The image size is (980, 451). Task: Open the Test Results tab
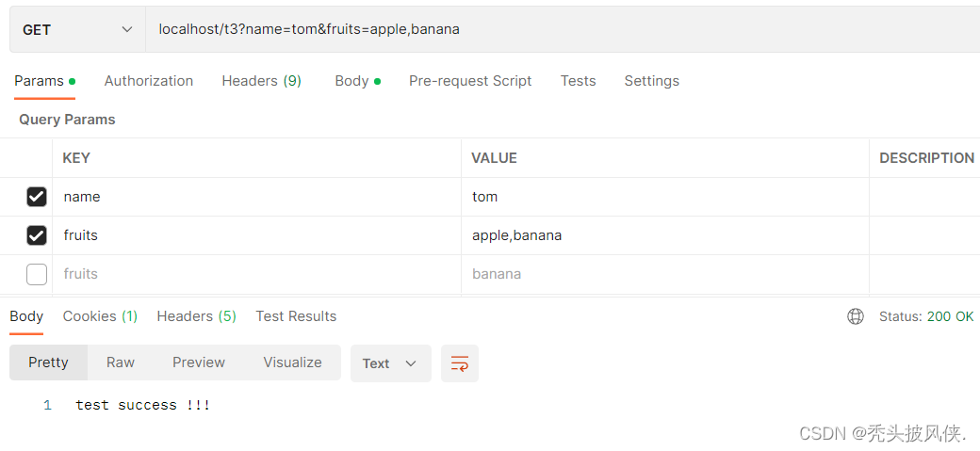[x=296, y=316]
